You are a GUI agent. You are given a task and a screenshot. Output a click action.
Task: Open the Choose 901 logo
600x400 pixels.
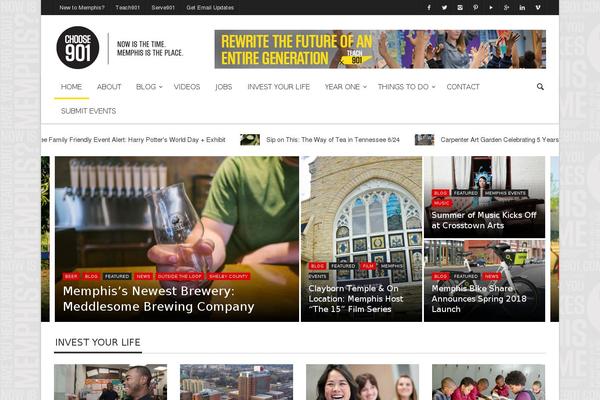78,48
